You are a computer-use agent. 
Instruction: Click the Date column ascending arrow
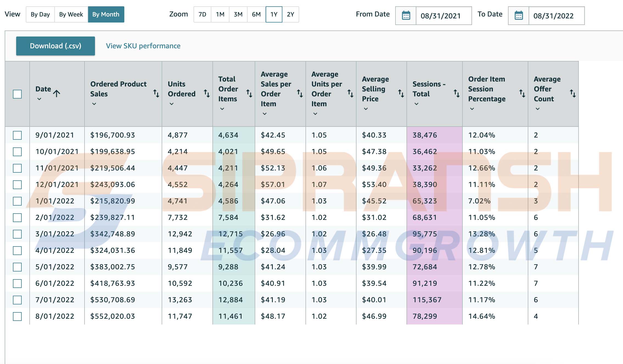pyautogui.click(x=57, y=94)
